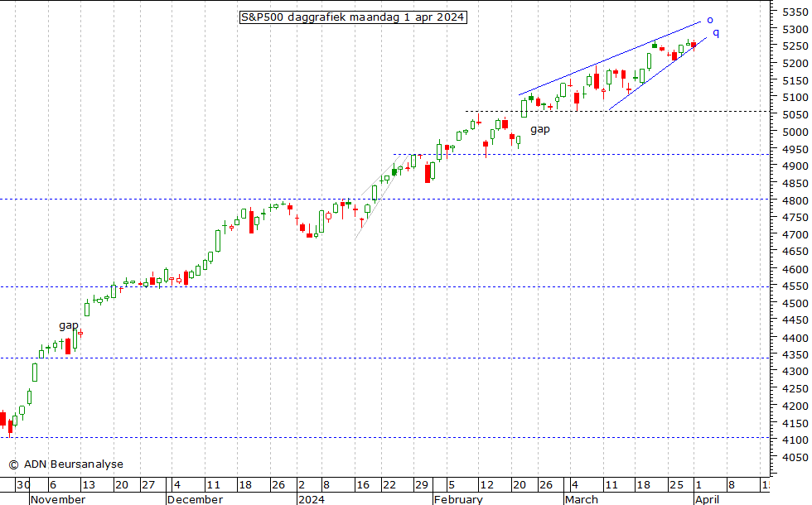Click the December month label
This screenshot has height=505, width=812.
(x=194, y=499)
